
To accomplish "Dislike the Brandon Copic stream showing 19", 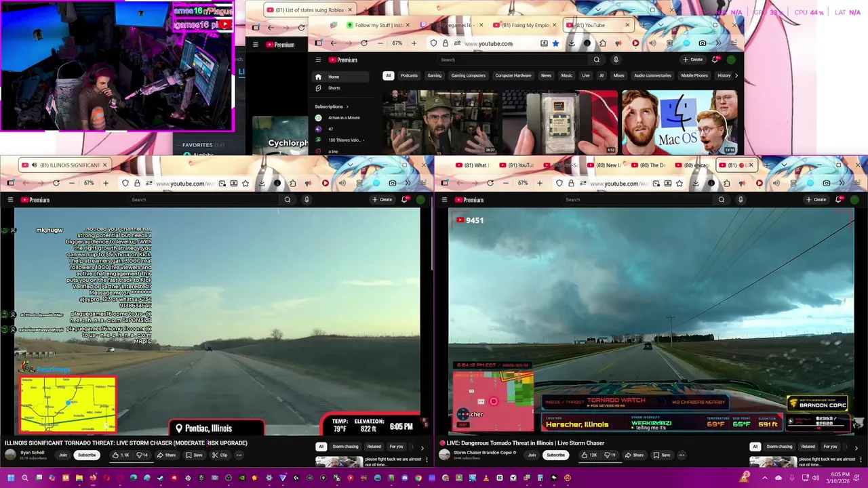I will [611, 455].
